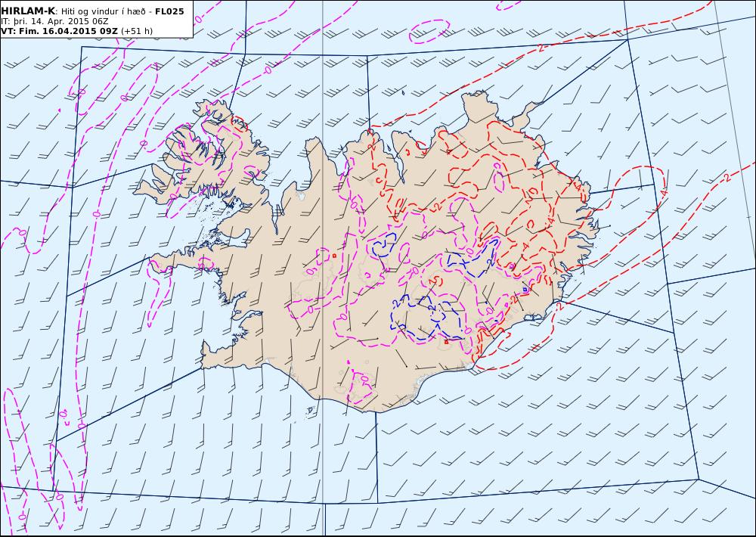Click the 'Hiti og vindur í hæð' title text
Viewport: 756px width, 537px height.
105,11
